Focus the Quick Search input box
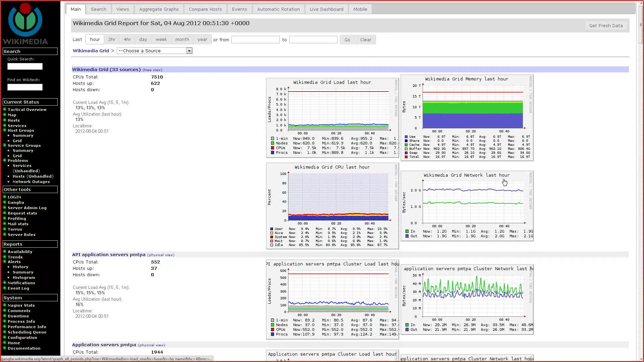Viewport: 644px width, 362px height. (25, 66)
